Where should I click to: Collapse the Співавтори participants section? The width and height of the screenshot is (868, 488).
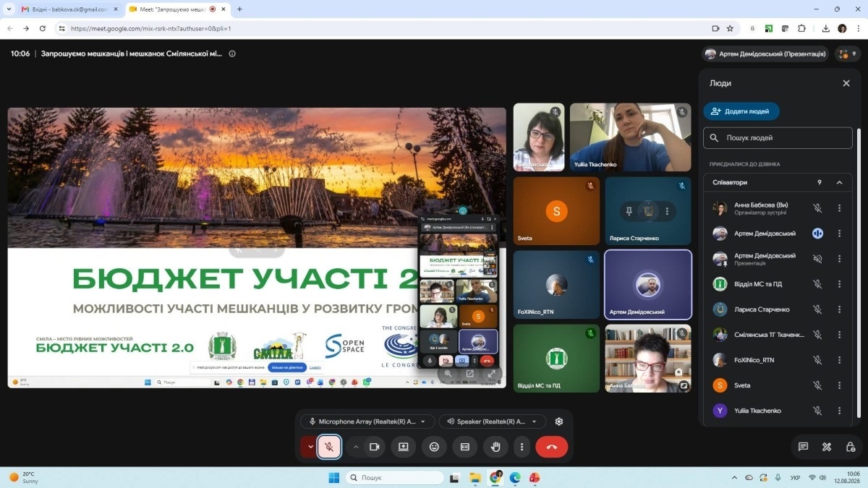point(839,183)
